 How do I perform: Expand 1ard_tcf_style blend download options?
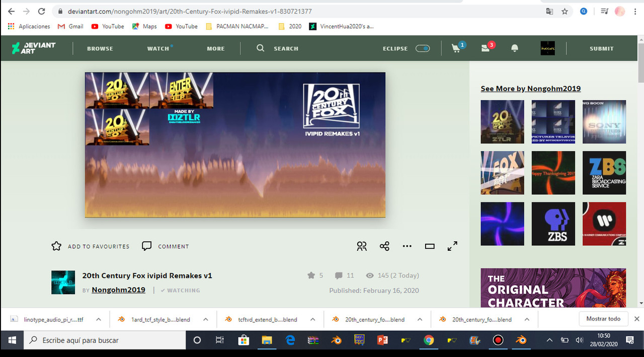[x=206, y=319]
